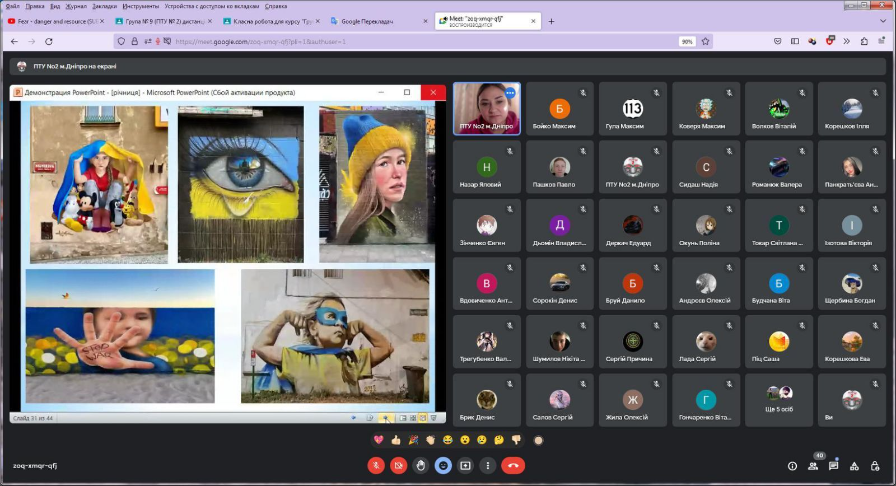896x486 pixels.
Task: Click the 'ПТУ No2 м.Дніпро на екрані' label
Action: [x=75, y=66]
